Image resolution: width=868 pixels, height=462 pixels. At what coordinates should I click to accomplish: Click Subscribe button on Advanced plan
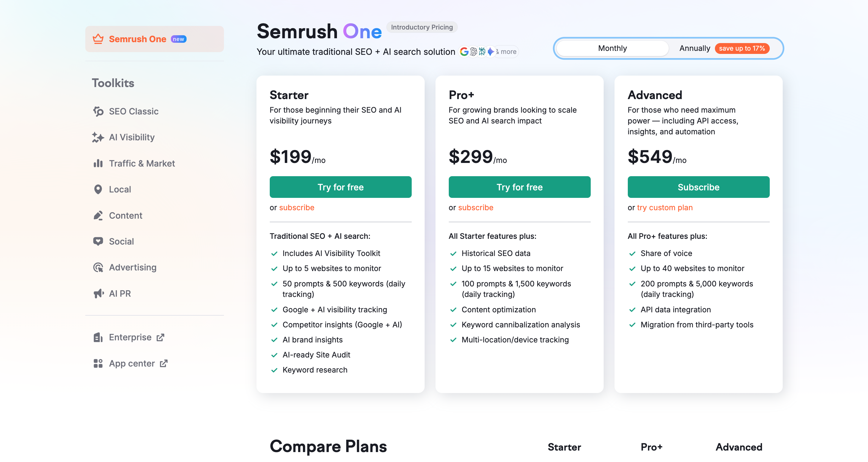coord(698,187)
